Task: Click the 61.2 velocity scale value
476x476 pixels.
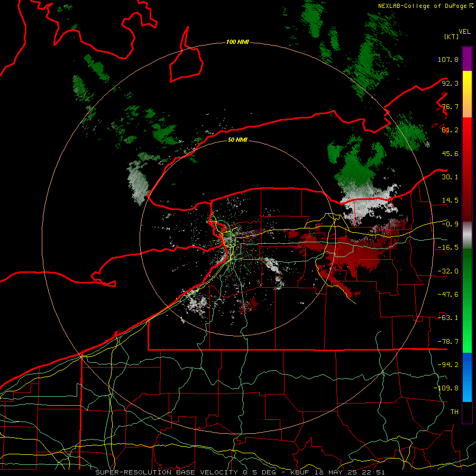Action: (x=450, y=130)
